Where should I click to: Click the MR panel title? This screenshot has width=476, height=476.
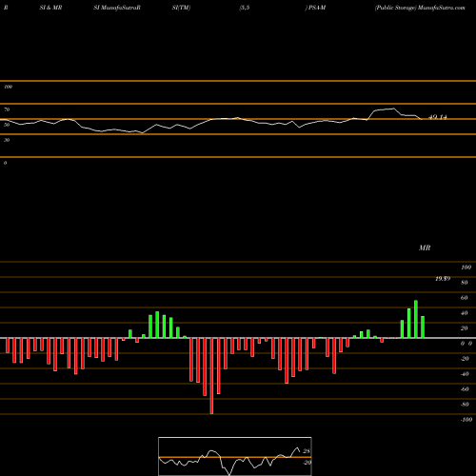pos(425,248)
